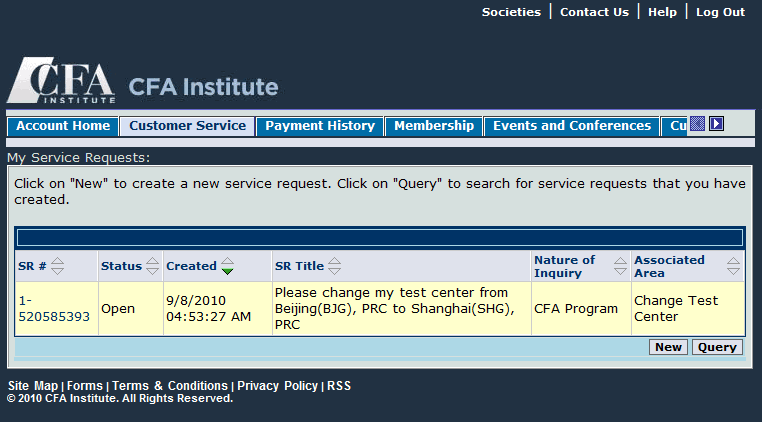This screenshot has height=422, width=762.
Task: Click the Created column sort arrows
Action: pos(227,266)
